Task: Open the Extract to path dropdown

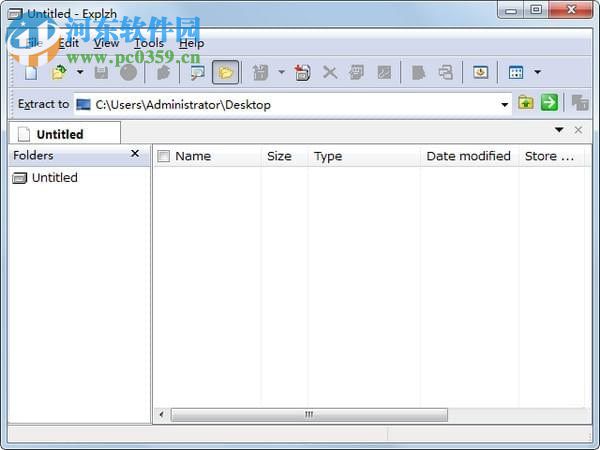Action: tap(504, 104)
